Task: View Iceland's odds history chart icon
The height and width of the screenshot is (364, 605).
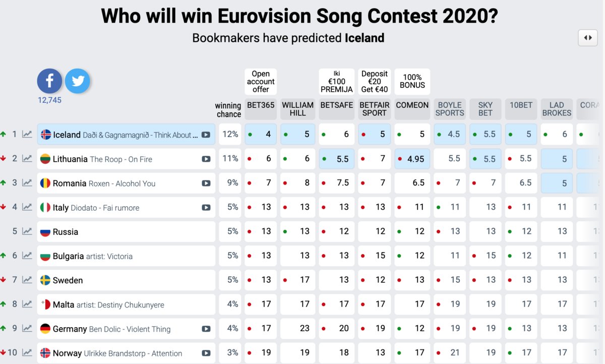Action: click(27, 134)
